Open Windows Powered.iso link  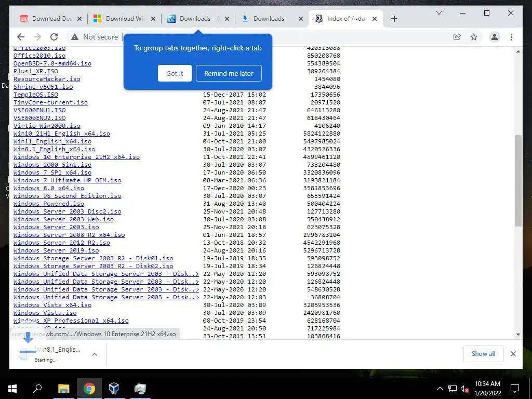[48, 204]
